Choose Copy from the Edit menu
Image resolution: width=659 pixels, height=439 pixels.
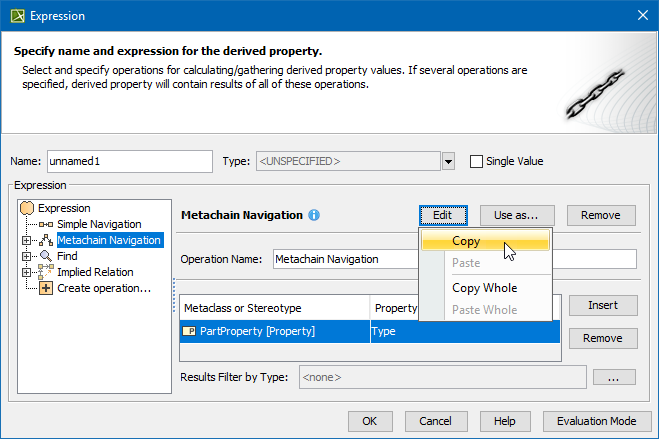[466, 241]
